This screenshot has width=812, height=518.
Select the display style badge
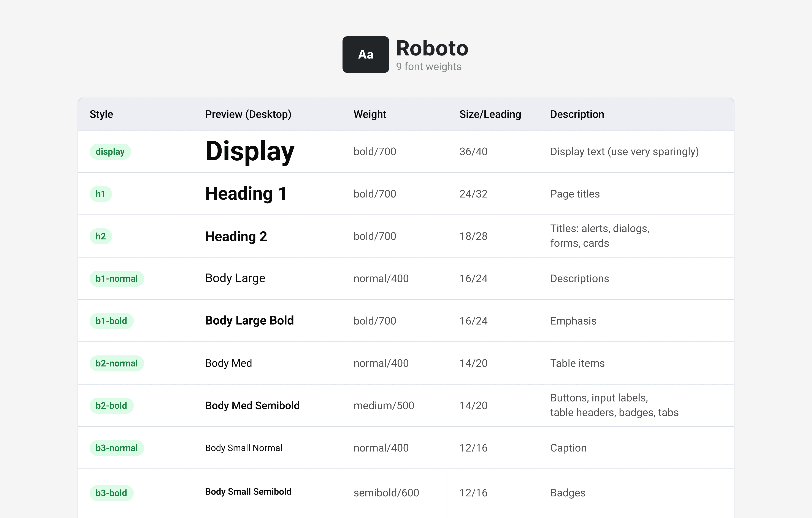(x=110, y=152)
